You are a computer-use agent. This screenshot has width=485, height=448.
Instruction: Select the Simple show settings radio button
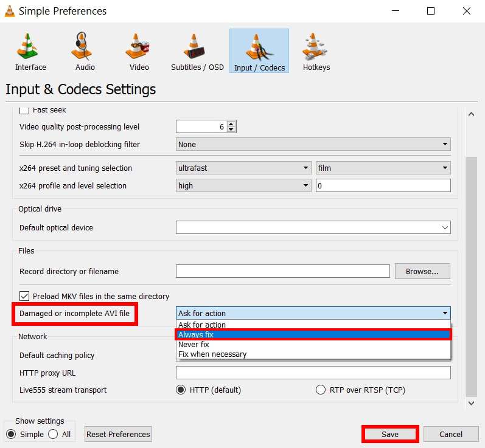pyautogui.click(x=11, y=434)
